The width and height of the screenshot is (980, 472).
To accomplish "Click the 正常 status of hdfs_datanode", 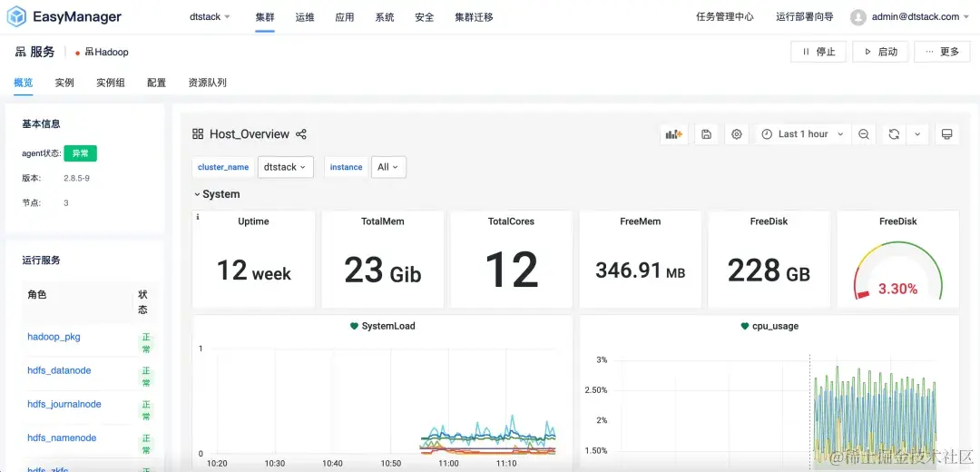I will 145,377.
